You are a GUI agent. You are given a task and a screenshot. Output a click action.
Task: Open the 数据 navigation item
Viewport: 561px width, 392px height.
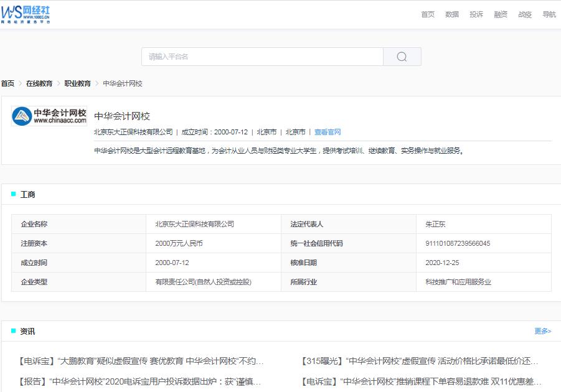pyautogui.click(x=451, y=14)
